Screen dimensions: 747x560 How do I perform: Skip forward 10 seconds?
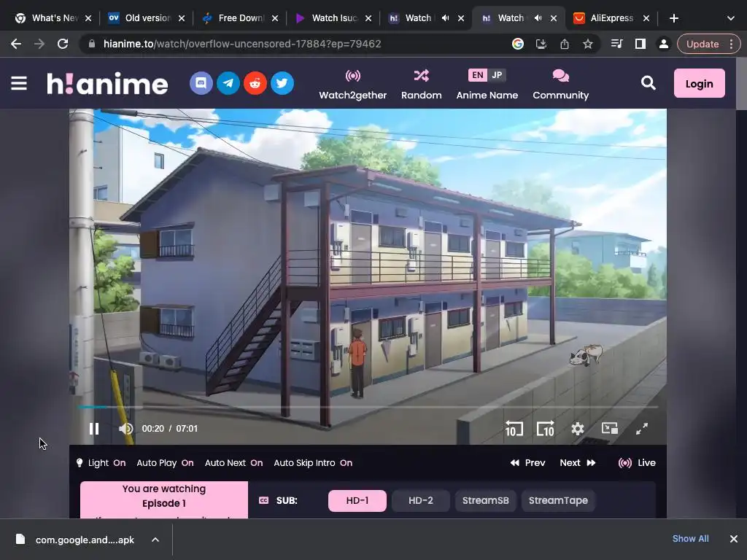pyautogui.click(x=546, y=429)
